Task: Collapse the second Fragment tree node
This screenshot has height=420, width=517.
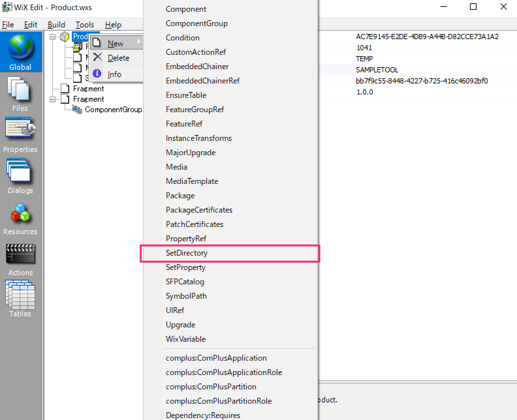Action: click(x=52, y=99)
